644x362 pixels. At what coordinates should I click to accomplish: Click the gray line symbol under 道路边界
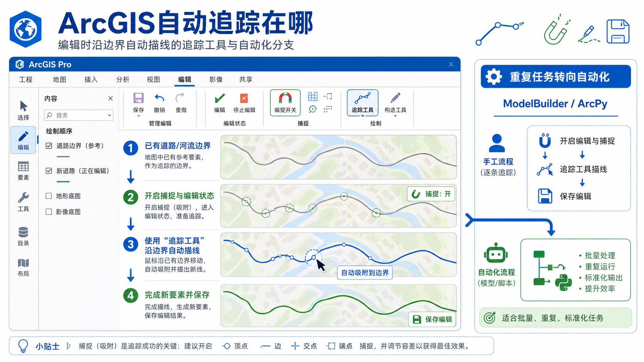coord(63,157)
